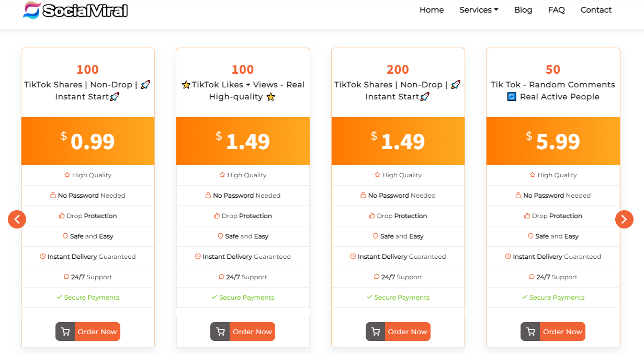Click 'Secure Payments' in 200 Shares card
The width and height of the screenshot is (644, 354).
tap(402, 298)
